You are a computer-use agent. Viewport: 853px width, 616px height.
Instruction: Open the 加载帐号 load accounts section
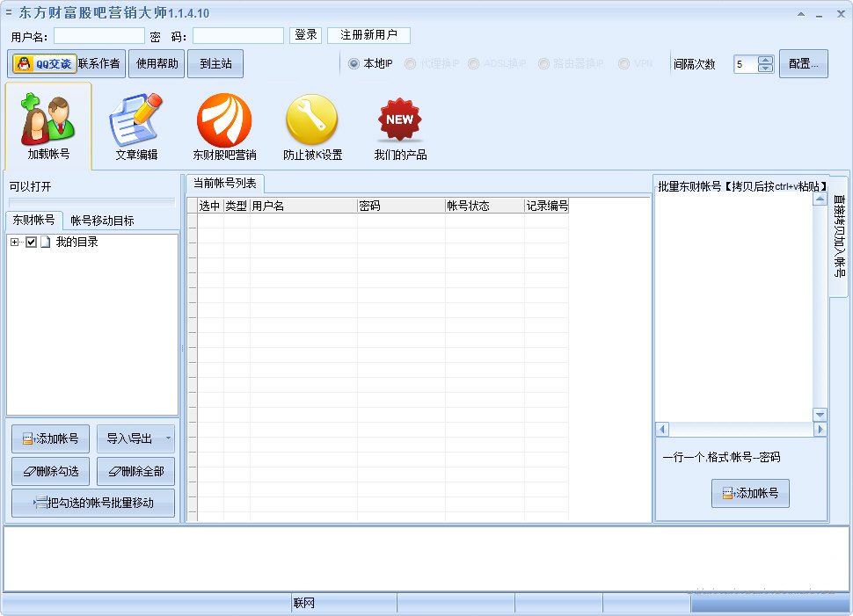click(x=48, y=127)
